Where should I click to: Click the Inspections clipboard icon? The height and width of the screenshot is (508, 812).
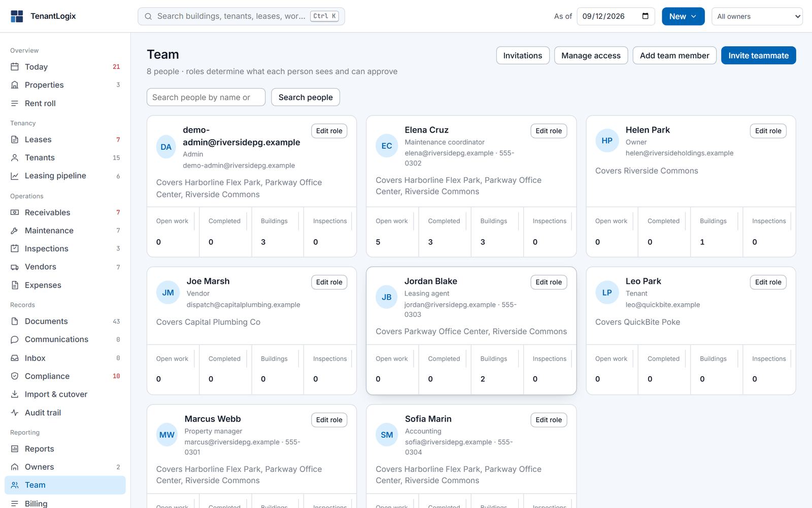15,248
